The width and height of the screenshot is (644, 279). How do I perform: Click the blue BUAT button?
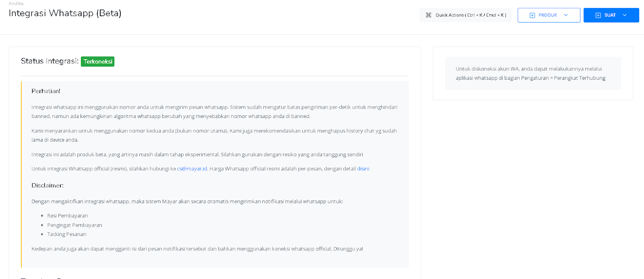point(611,15)
